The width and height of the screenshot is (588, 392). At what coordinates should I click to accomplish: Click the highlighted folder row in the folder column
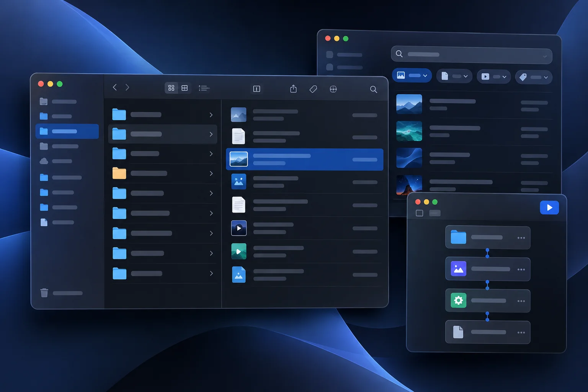163,134
